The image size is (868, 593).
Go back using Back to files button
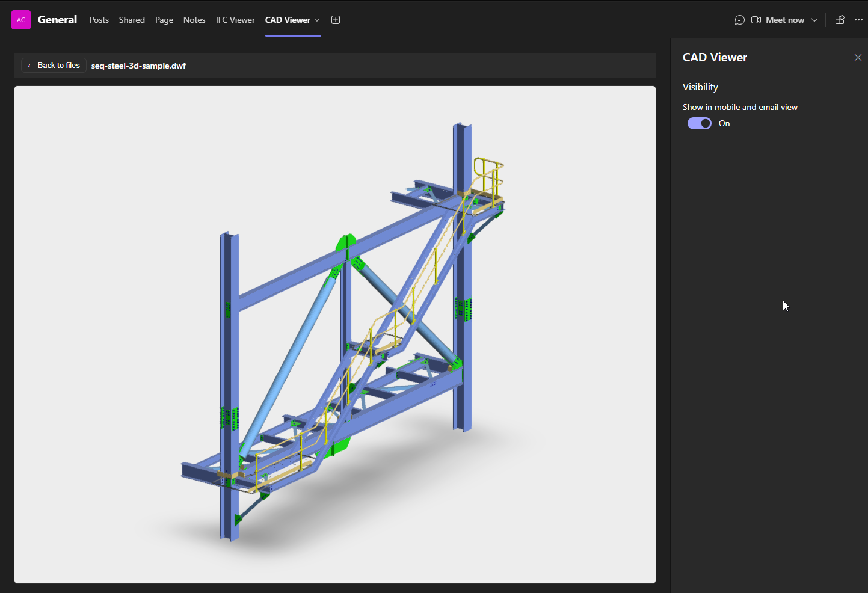point(54,65)
